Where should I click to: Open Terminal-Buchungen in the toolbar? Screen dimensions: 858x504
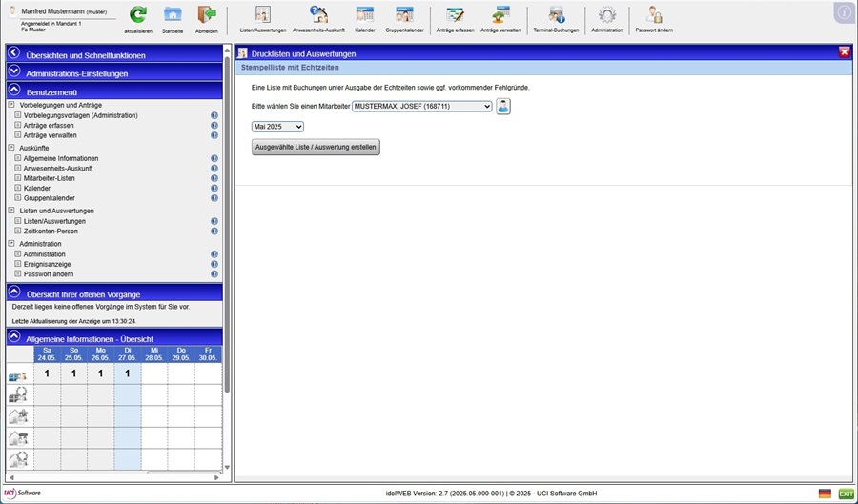[557, 15]
